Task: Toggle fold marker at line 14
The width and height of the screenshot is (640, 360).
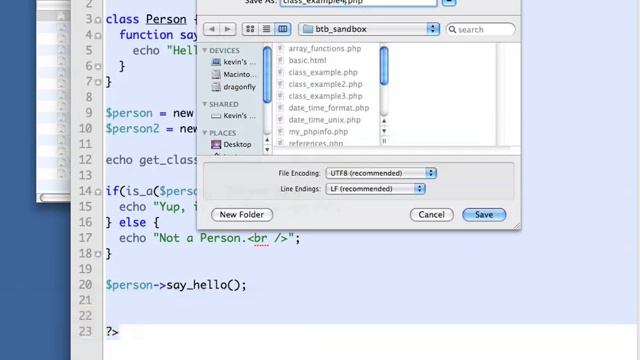Action: click(x=98, y=191)
